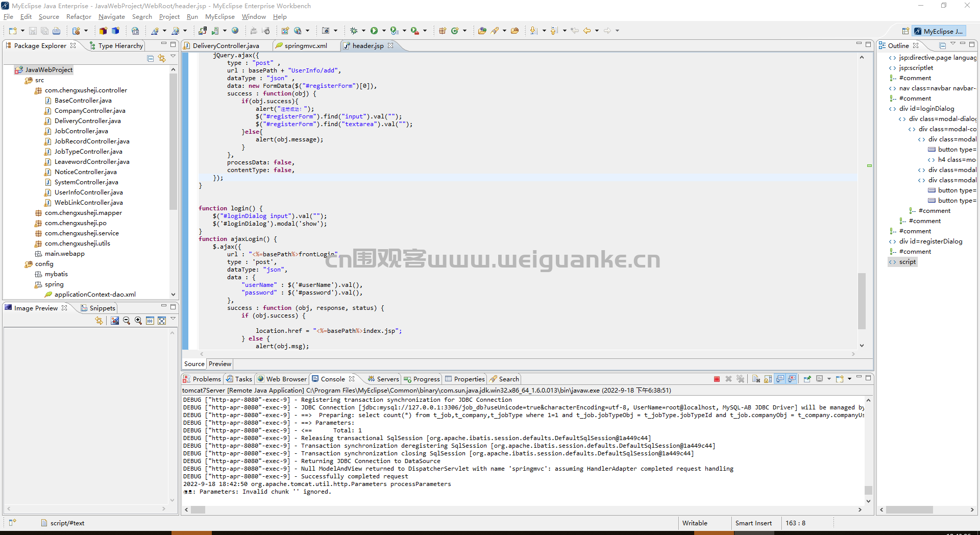
Task: Click the Previous Annotation toolbar icon
Action: [x=554, y=31]
